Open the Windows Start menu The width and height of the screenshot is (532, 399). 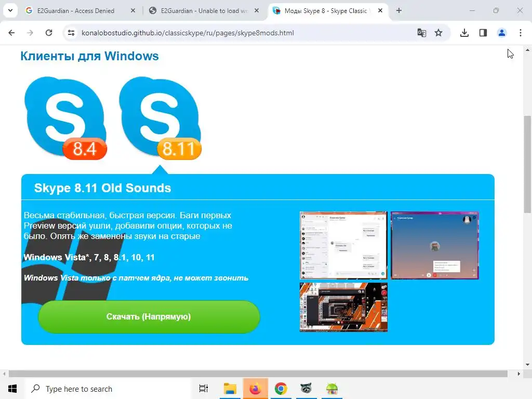coord(12,389)
